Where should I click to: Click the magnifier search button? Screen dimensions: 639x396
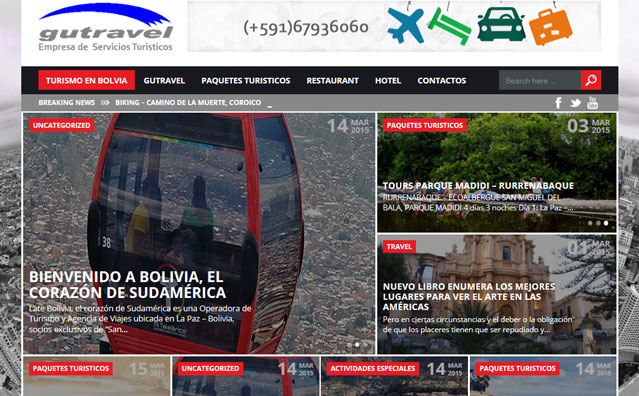point(591,80)
